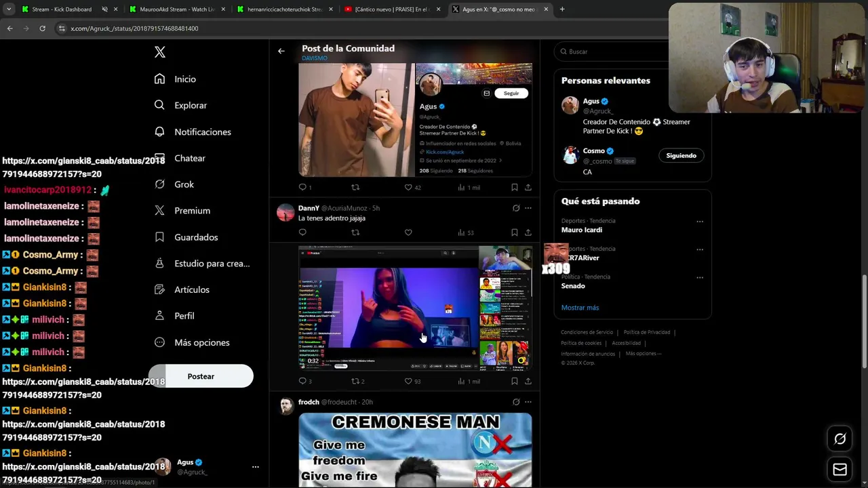Bookmark the post with 42 likes
This screenshot has height=488, width=868.
click(515, 187)
